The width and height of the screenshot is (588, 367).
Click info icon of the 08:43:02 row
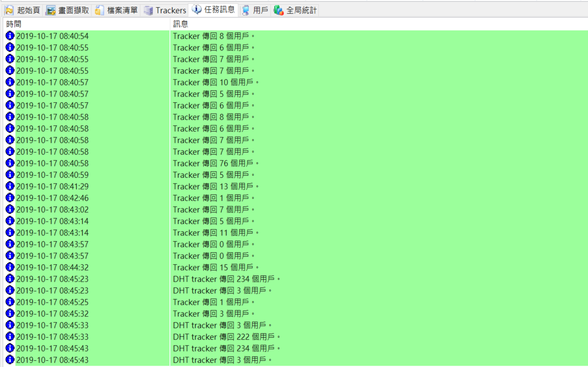tap(10, 209)
